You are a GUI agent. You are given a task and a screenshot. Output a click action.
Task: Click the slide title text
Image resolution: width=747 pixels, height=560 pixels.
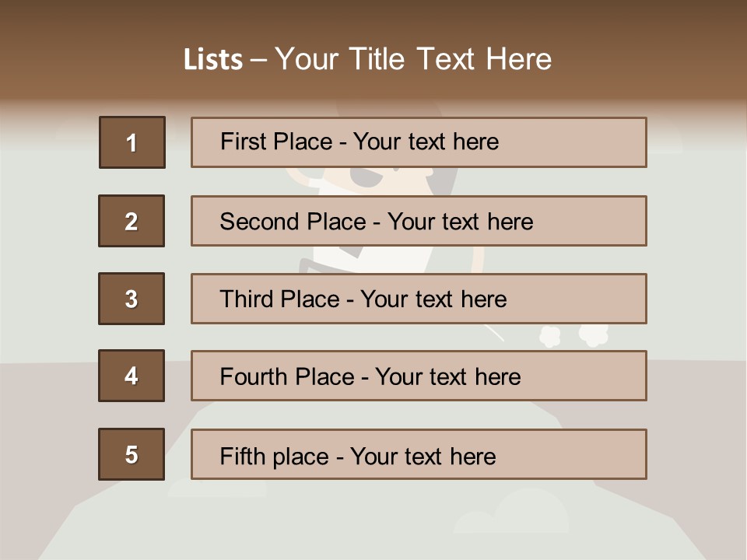pyautogui.click(x=367, y=59)
